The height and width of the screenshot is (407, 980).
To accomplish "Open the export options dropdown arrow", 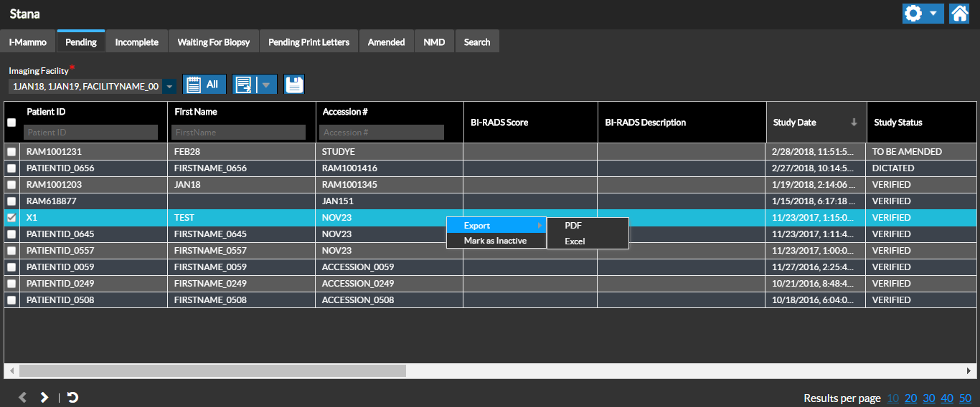I will click(266, 85).
